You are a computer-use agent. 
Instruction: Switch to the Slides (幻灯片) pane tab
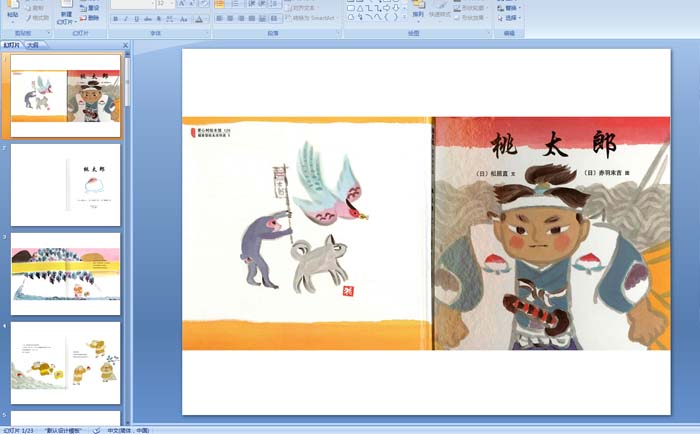coord(11,45)
